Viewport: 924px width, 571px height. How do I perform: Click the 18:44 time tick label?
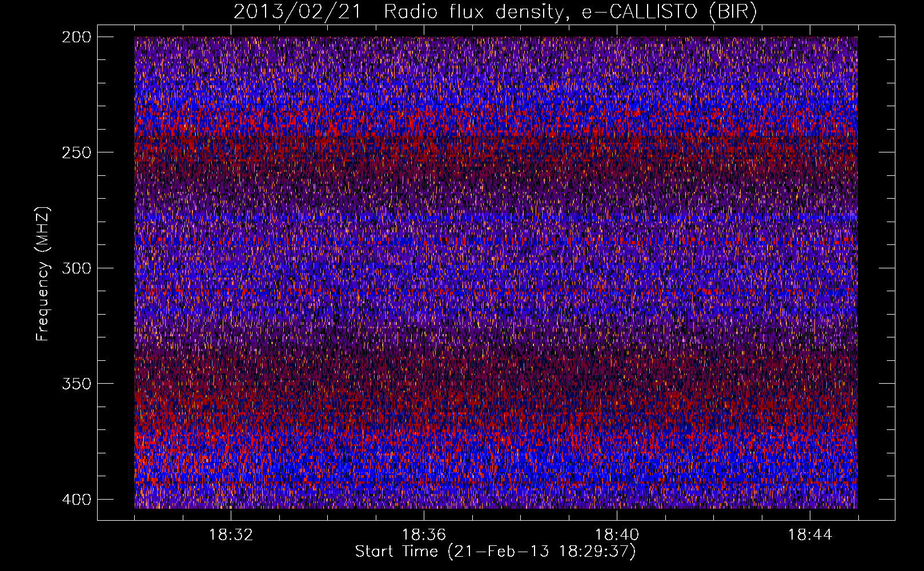coord(810,535)
